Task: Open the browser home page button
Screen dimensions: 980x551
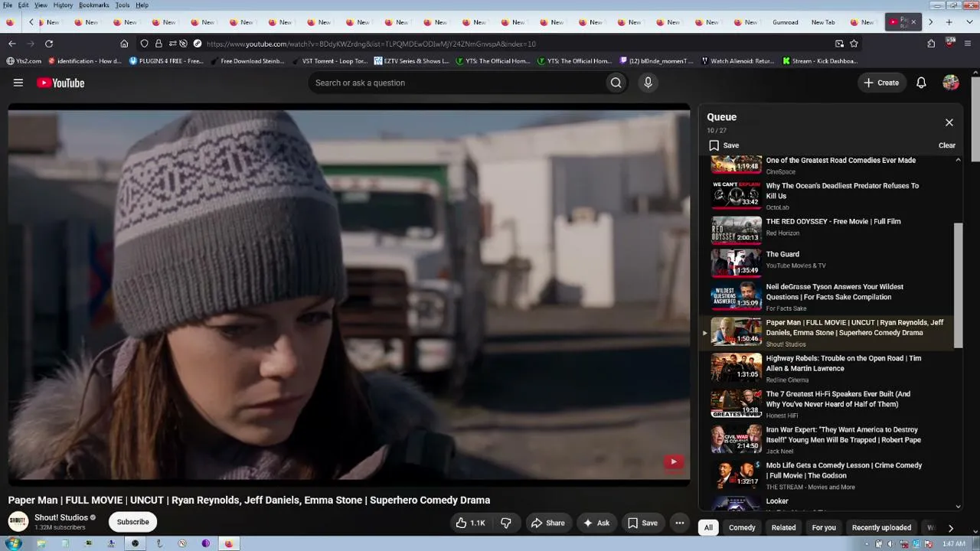Action: pyautogui.click(x=124, y=44)
